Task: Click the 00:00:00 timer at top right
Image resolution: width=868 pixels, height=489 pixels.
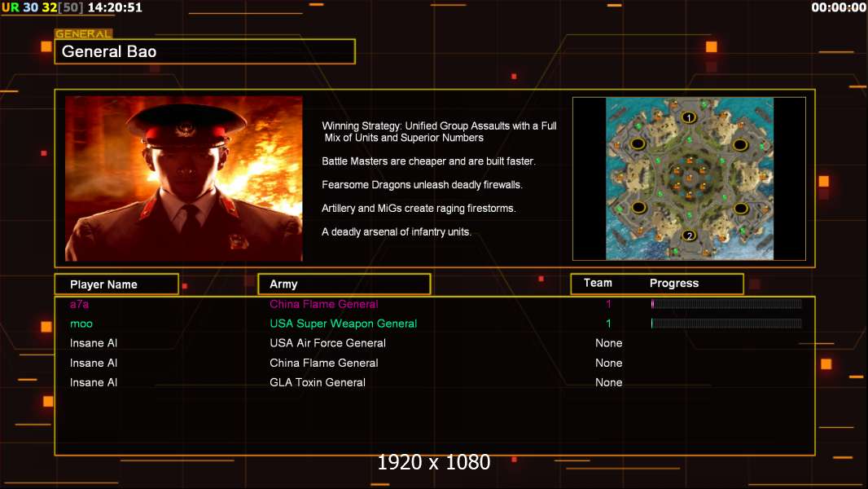Action: [x=839, y=7]
